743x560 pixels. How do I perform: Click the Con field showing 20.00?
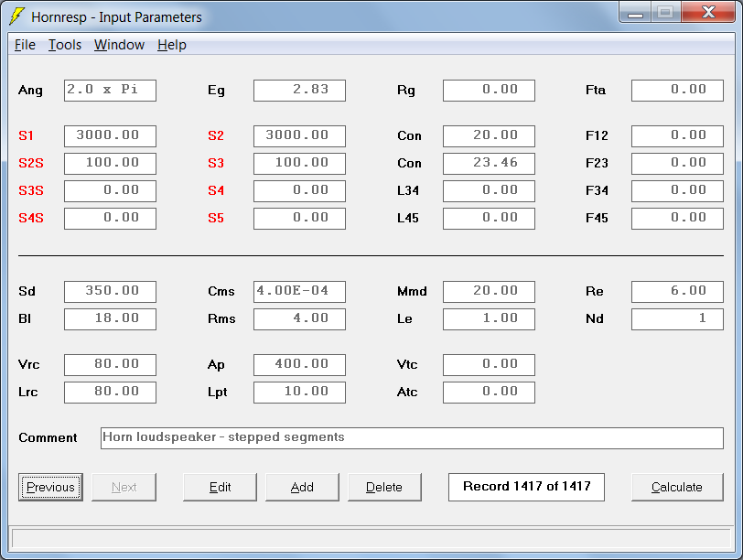[489, 136]
